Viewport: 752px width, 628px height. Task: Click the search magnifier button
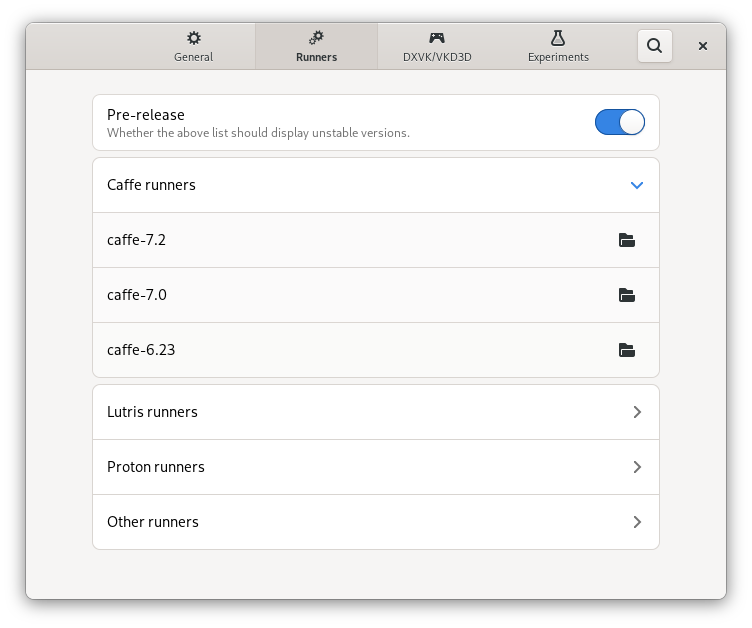(654, 45)
